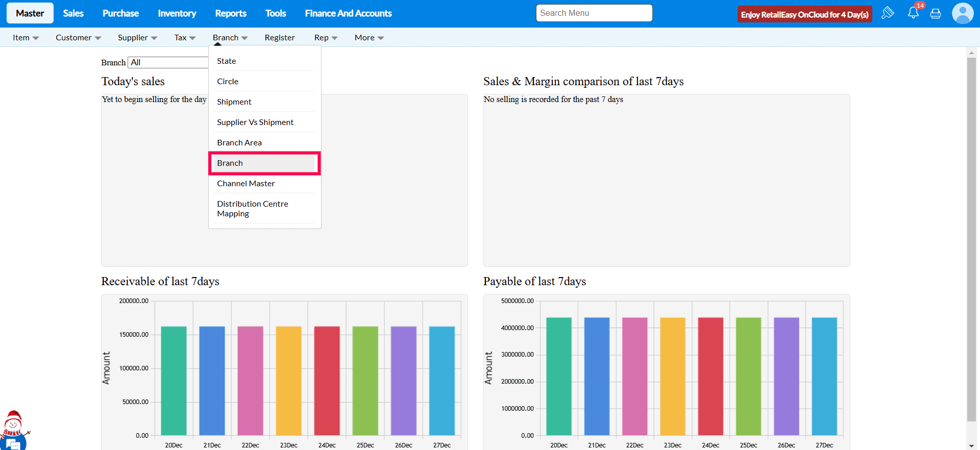Switch to the Inventory tab
The height and width of the screenshot is (450, 980).
(177, 13)
